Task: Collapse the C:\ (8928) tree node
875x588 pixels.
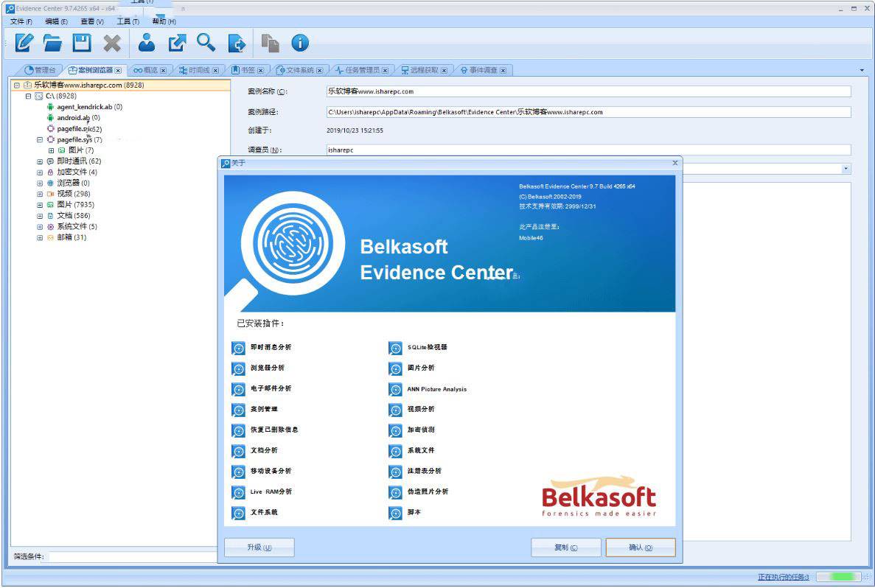Action: pyautogui.click(x=28, y=96)
